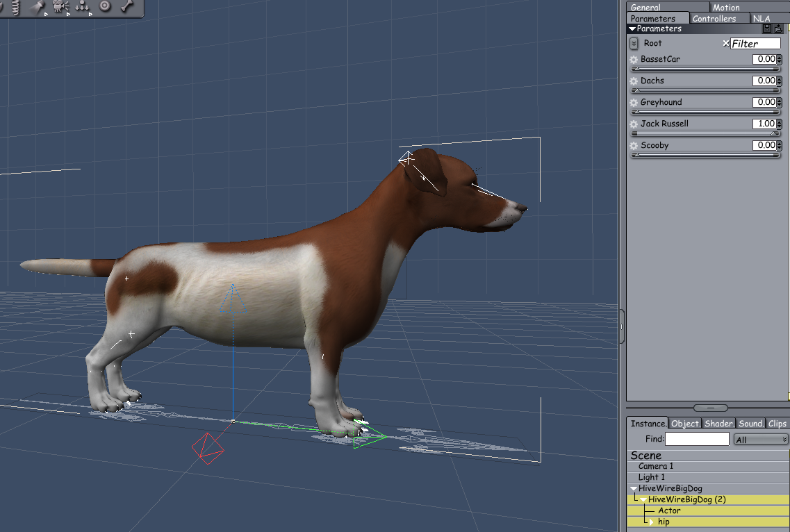Select Camera 1 in the scene list
The height and width of the screenshot is (532, 790).
[656, 466]
